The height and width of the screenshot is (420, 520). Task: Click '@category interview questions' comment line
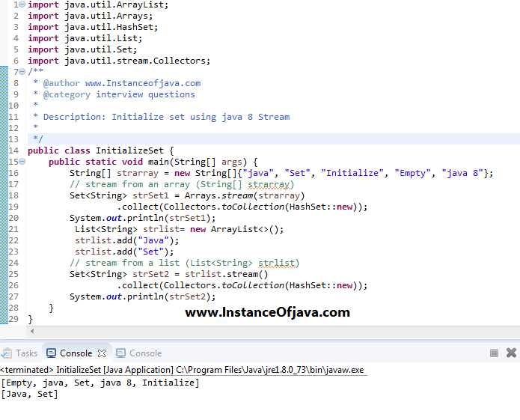click(x=119, y=94)
